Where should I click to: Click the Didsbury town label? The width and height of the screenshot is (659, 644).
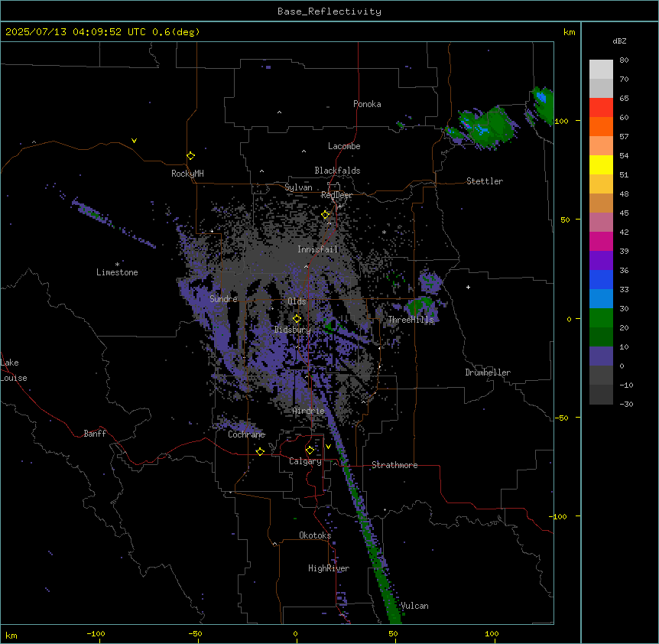click(x=293, y=330)
